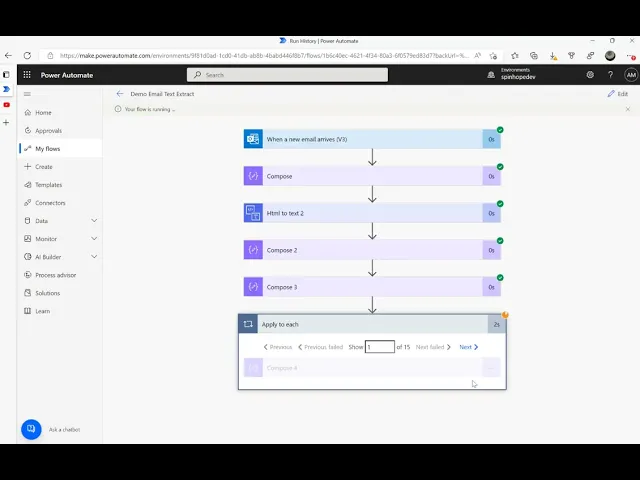Viewport: 640px width, 480px height.
Task: Open the Compose 4 step inside loop
Action: pos(372,368)
